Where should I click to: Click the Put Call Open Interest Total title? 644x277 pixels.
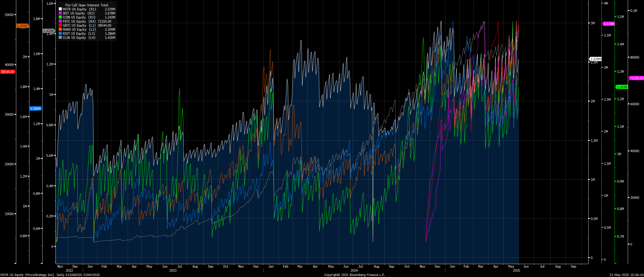pyautogui.click(x=87, y=5)
